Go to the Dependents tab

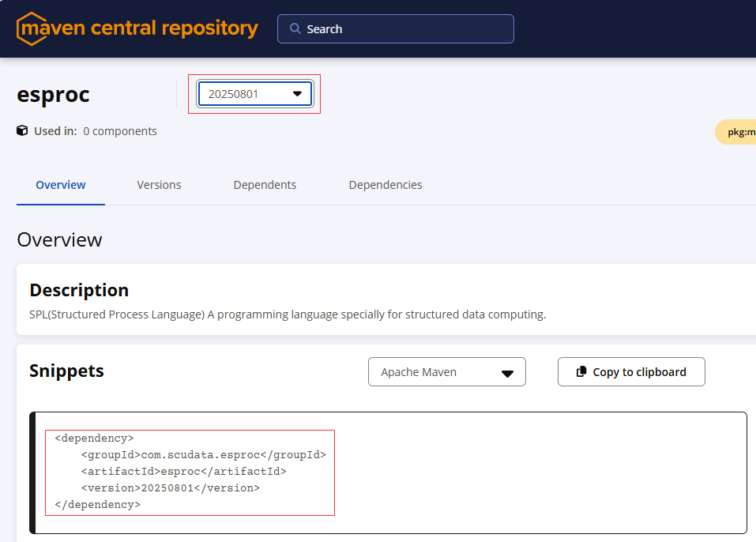[265, 185]
